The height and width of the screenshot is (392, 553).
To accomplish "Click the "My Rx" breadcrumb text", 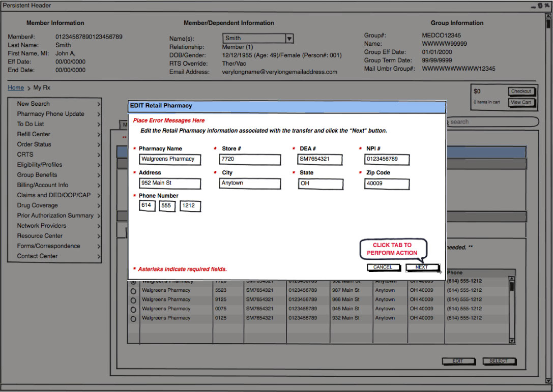I will 42,87.
